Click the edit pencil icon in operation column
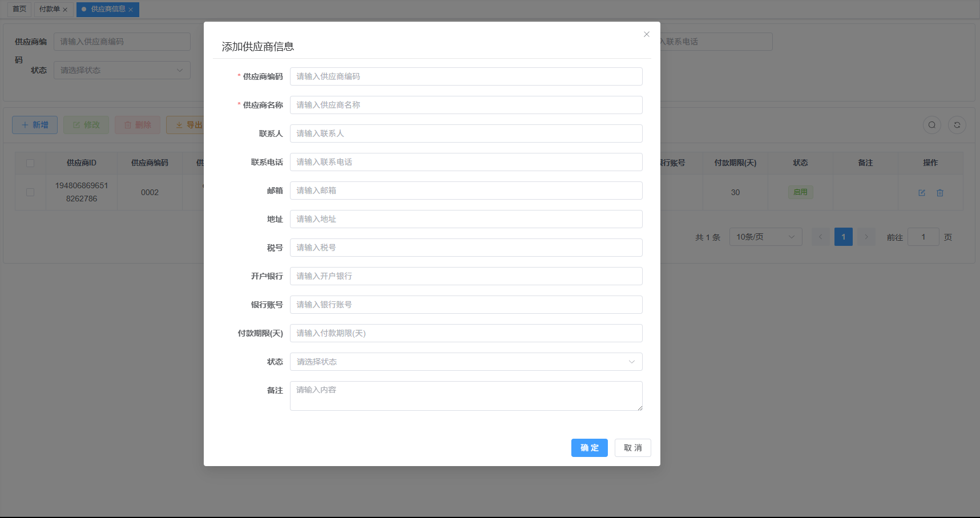980x518 pixels. pos(921,192)
